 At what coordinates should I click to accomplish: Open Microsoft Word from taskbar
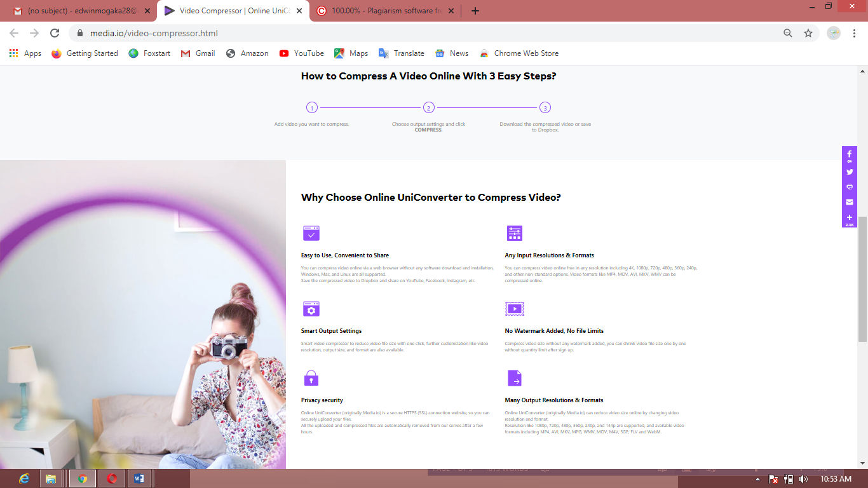[140, 478]
